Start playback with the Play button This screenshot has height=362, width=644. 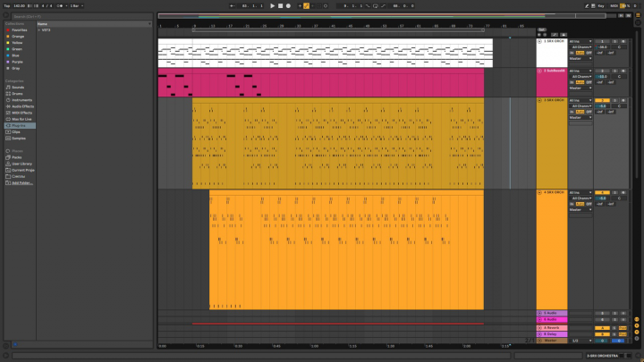coord(272,5)
